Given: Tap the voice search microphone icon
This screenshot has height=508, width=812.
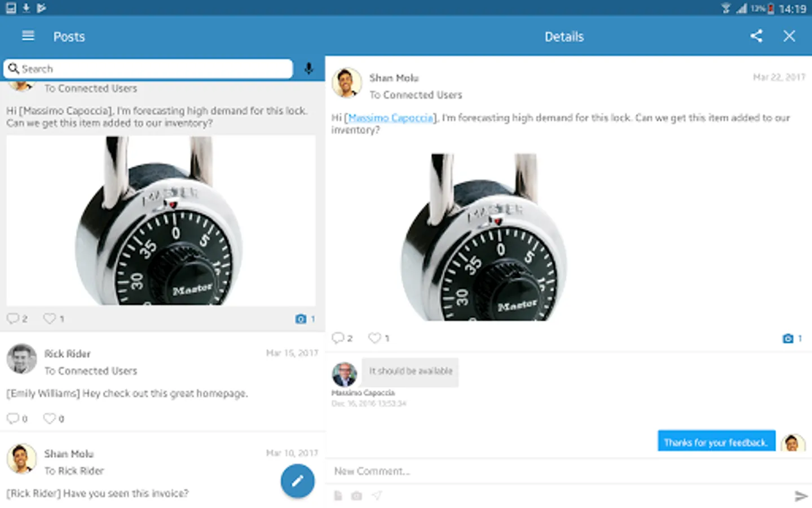Looking at the screenshot, I should (x=308, y=69).
